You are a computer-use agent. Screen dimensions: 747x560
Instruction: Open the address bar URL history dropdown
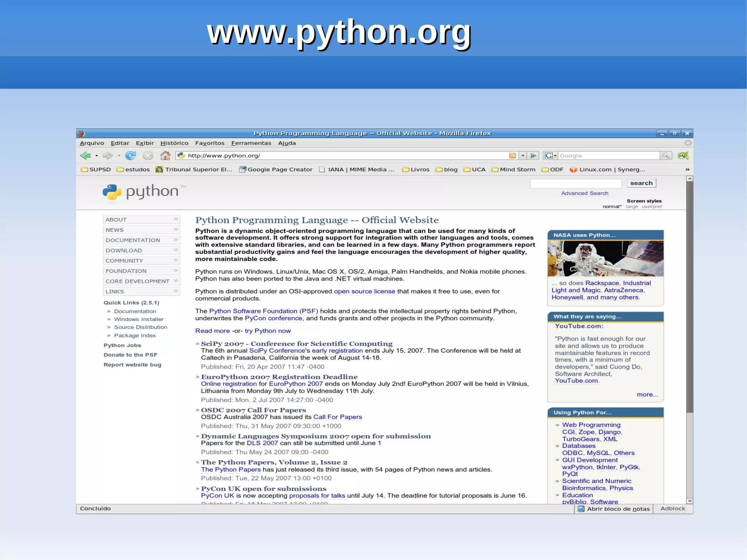point(523,156)
